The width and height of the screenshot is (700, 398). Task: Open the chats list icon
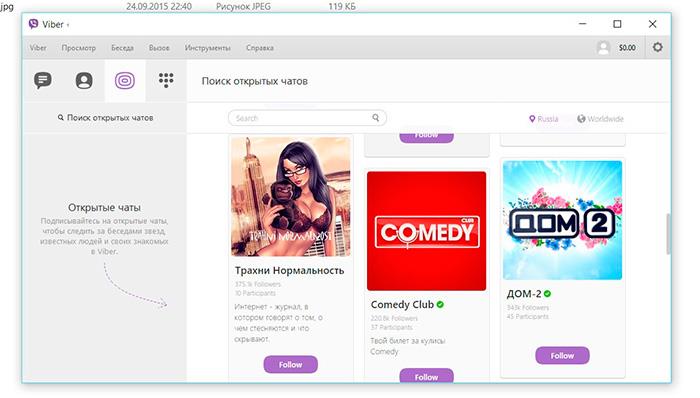pos(43,80)
